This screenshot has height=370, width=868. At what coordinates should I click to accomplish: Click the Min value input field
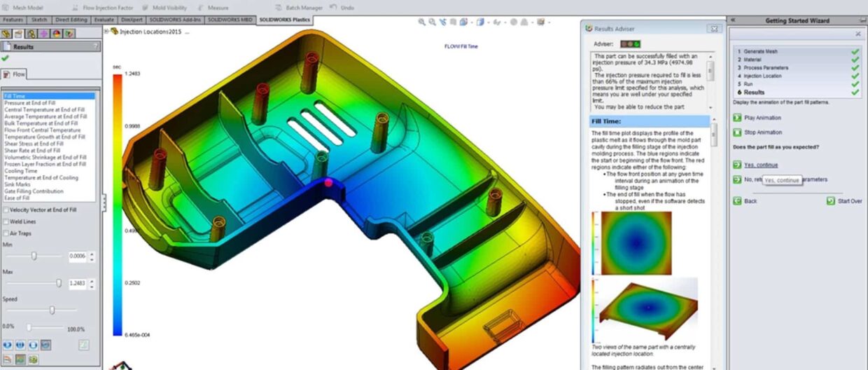click(77, 256)
